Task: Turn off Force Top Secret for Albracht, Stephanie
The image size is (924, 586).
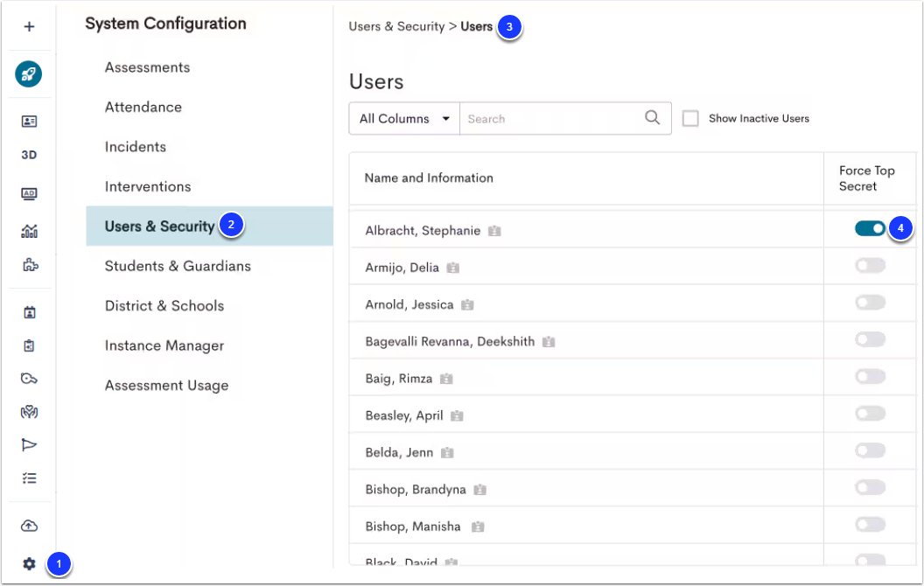Action: point(870,228)
